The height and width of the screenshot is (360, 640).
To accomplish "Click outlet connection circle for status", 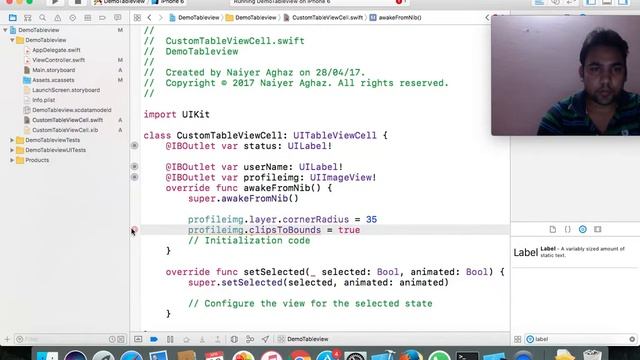I will click(x=134, y=146).
